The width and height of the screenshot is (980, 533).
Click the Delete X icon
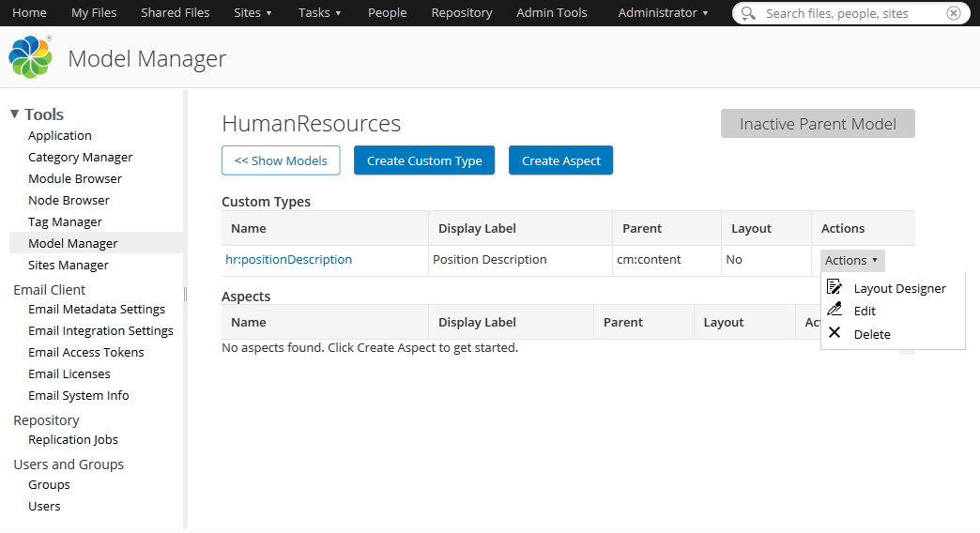[x=835, y=332]
